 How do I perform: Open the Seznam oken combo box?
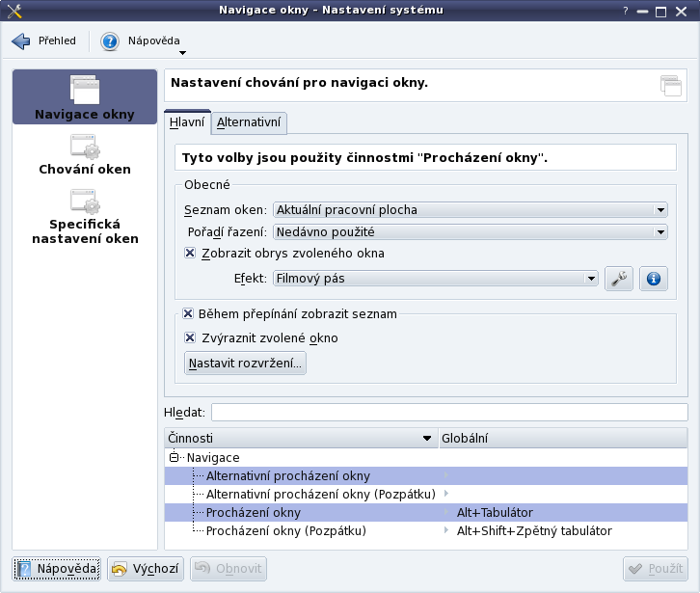(471, 210)
